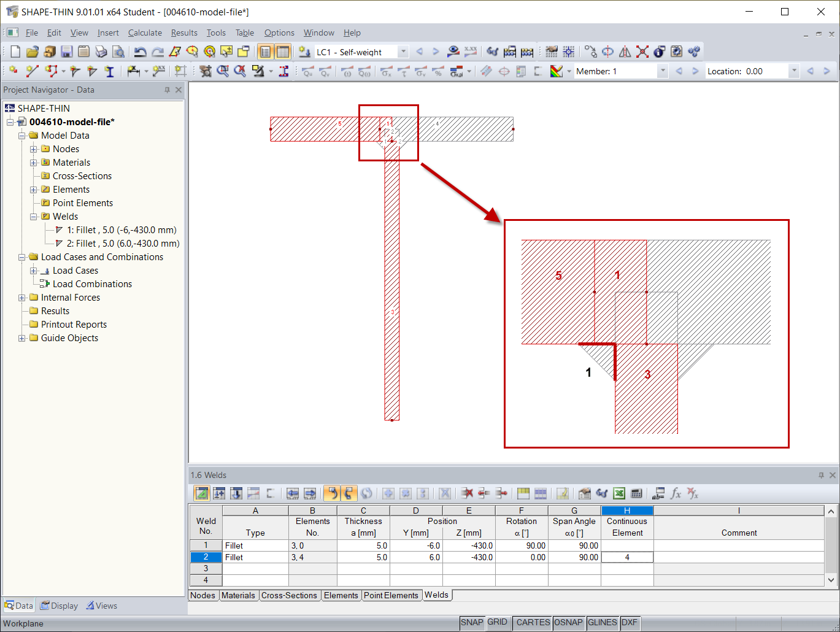This screenshot has height=632, width=840.
Task: Toggle SNAP in the status bar
Action: 472,623
